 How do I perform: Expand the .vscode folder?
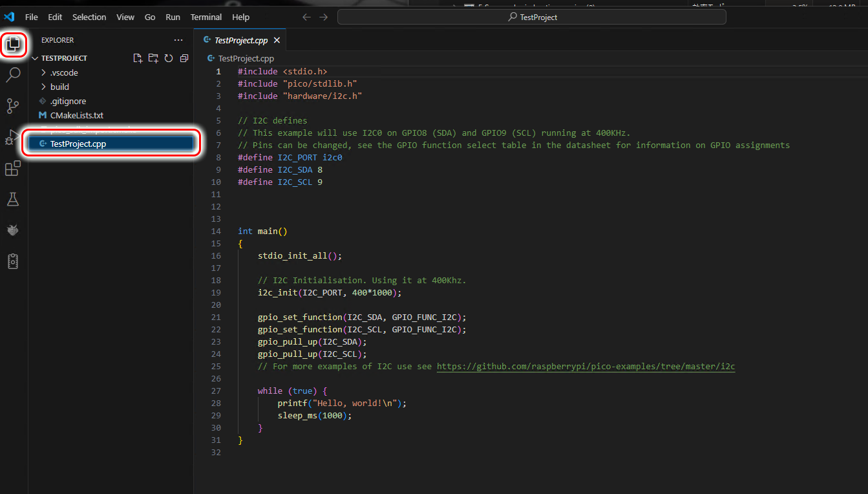click(63, 72)
